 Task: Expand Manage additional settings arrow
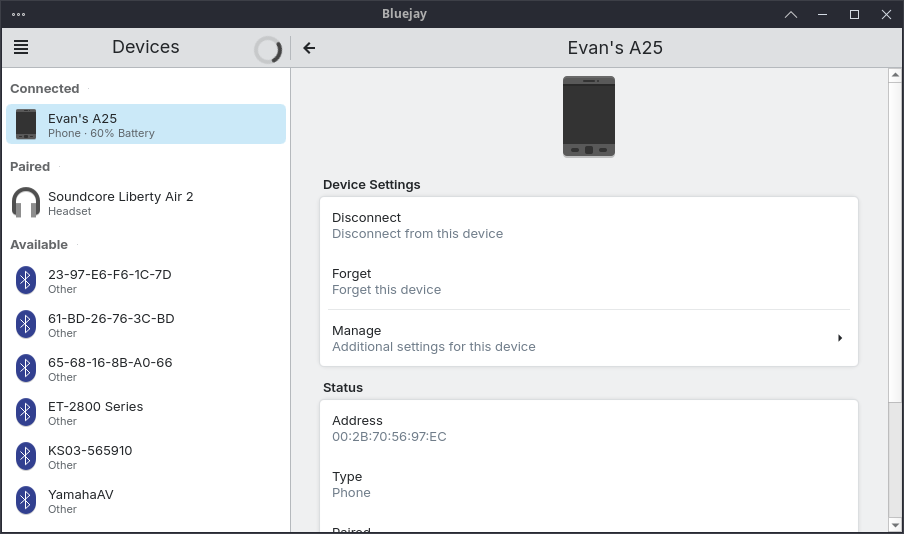[839, 338]
